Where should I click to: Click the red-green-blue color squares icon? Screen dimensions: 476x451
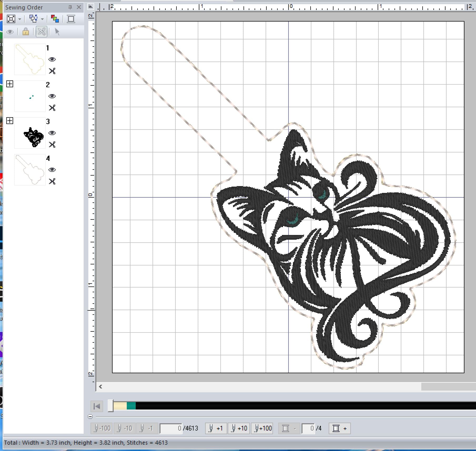[55, 19]
